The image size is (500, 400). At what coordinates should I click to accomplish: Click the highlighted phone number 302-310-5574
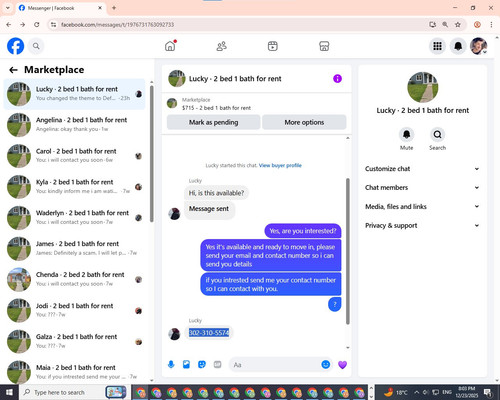pos(209,333)
